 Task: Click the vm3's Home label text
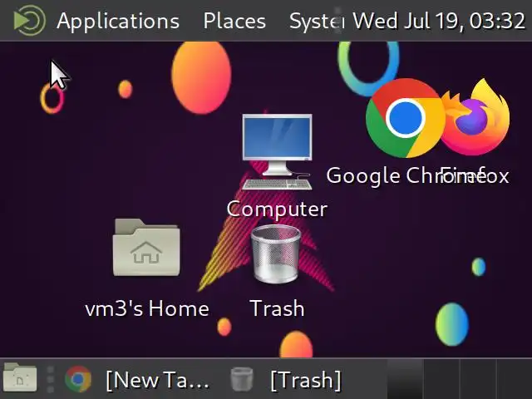[147, 308]
